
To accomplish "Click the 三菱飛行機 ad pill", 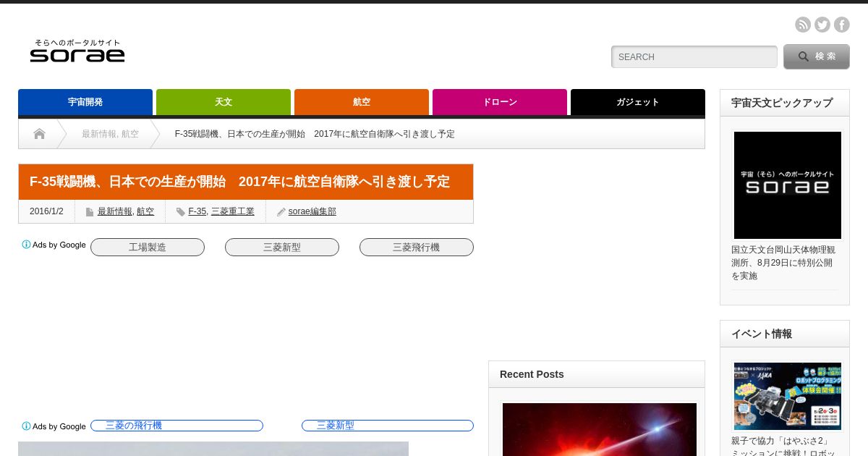I will point(417,248).
